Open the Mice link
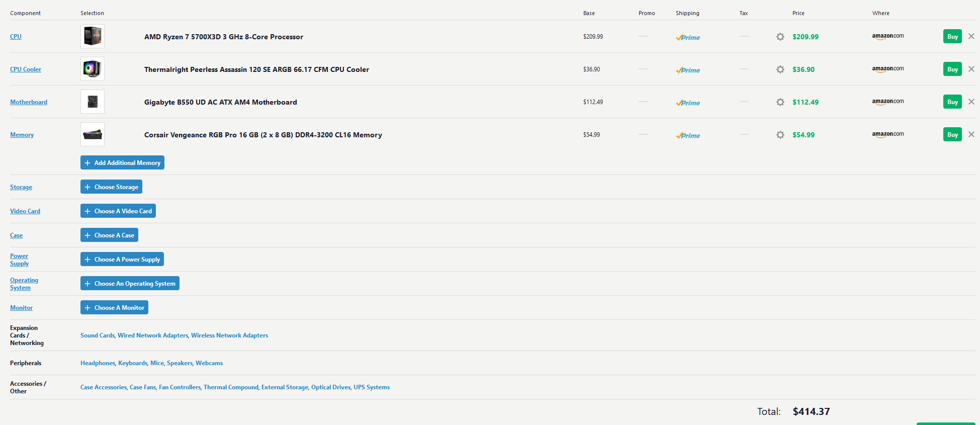The width and height of the screenshot is (980, 425). [157, 363]
